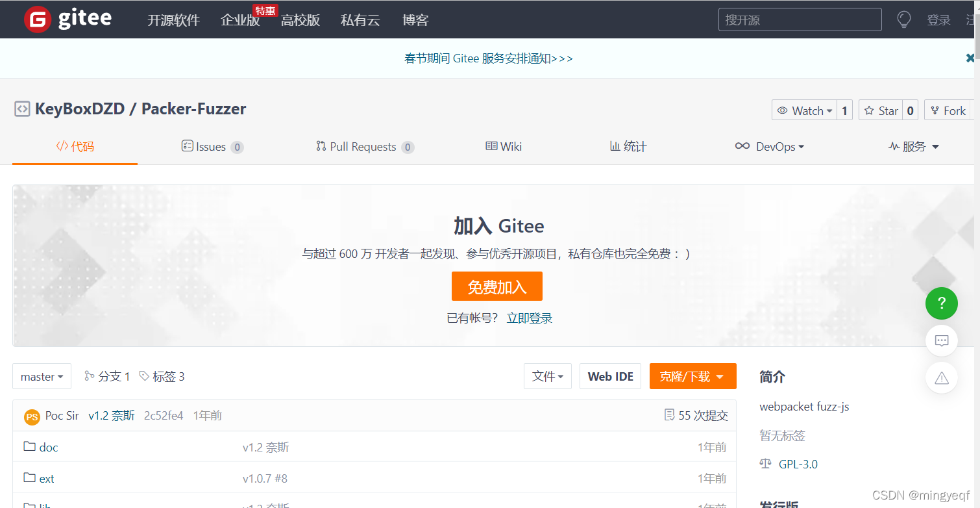The image size is (980, 508).
Task: Open the doc folder name
Action: coord(49,448)
